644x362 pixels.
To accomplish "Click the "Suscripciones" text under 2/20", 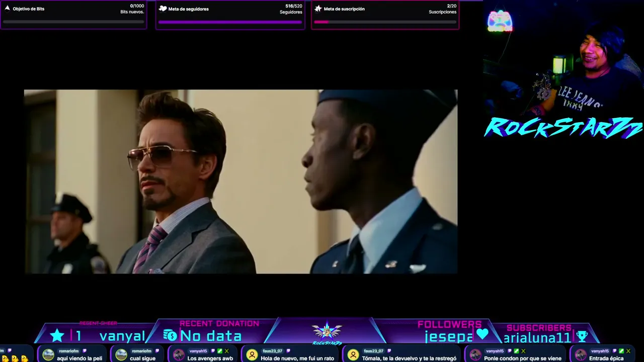I will 443,12.
